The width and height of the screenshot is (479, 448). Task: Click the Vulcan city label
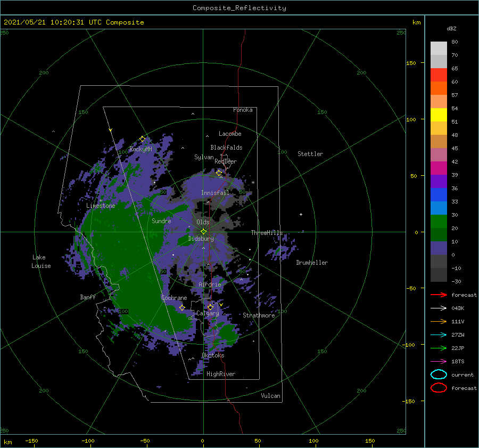(x=271, y=396)
